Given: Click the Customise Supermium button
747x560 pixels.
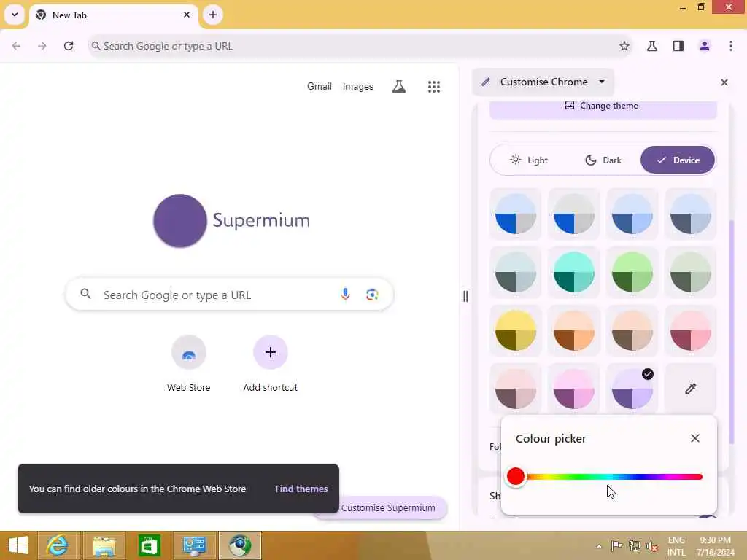Looking at the screenshot, I should 388,507.
